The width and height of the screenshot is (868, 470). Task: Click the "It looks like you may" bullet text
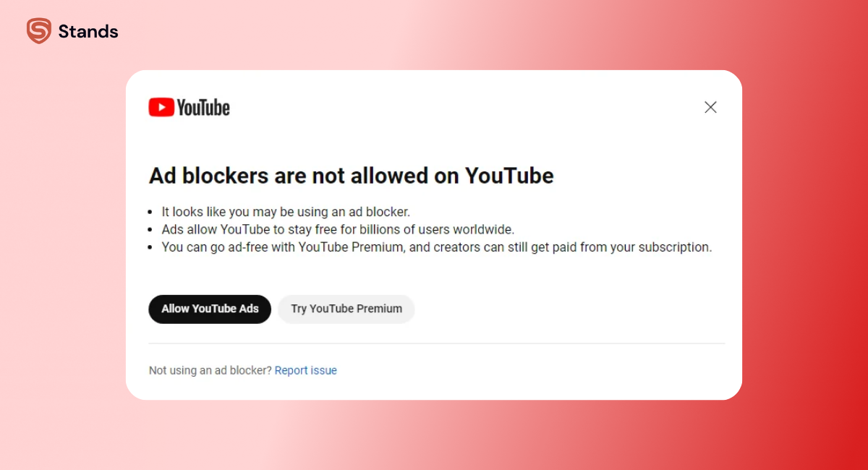coord(286,212)
